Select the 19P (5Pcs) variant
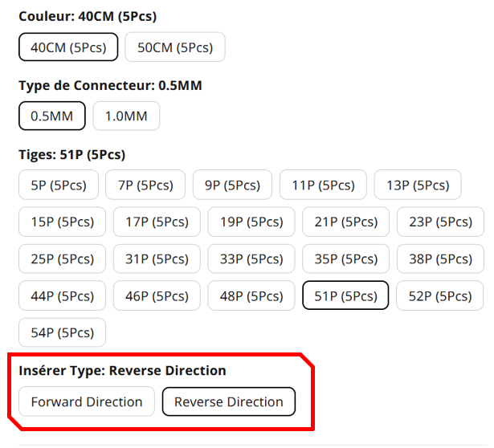Image resolution: width=494 pixels, height=448 pixels. pyautogui.click(x=251, y=222)
